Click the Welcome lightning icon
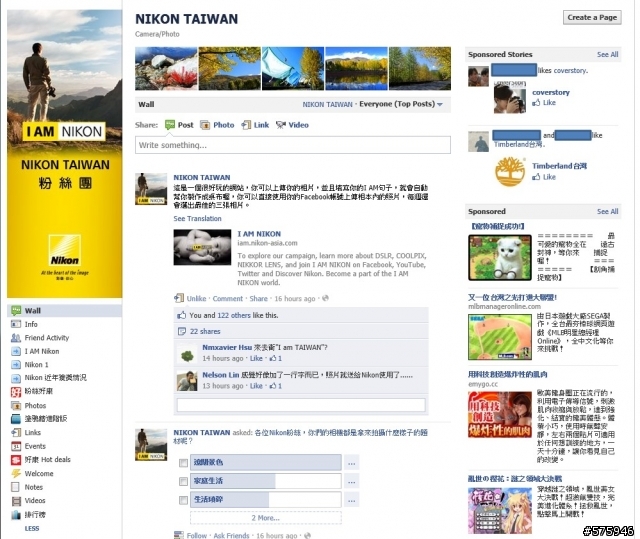This screenshot has width=640, height=539. [x=16, y=473]
